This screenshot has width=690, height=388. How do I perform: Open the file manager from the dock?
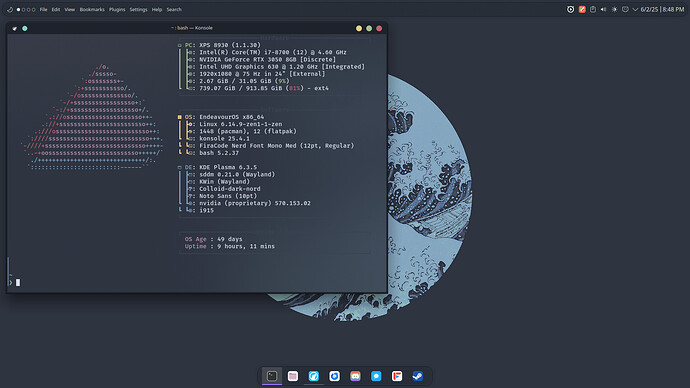(293, 376)
